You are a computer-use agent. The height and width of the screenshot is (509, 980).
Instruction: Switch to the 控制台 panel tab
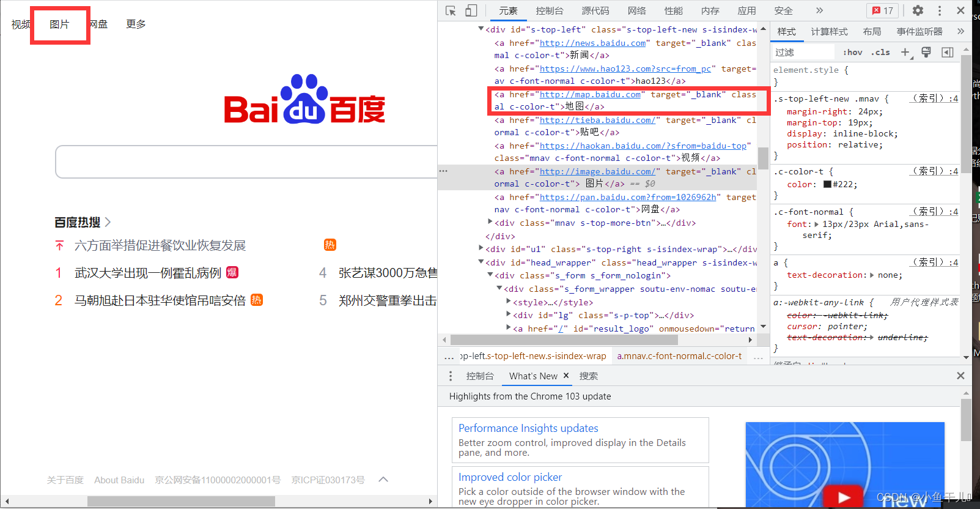point(550,10)
